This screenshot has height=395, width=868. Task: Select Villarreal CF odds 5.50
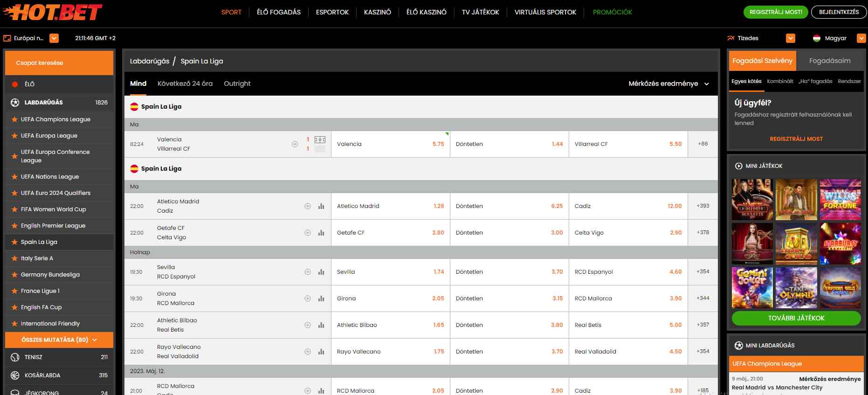[628, 144]
